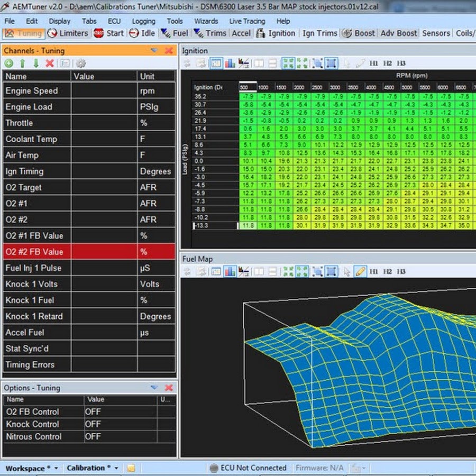
Task: Select the 35.0 ignition table cell
Action: coord(463,225)
